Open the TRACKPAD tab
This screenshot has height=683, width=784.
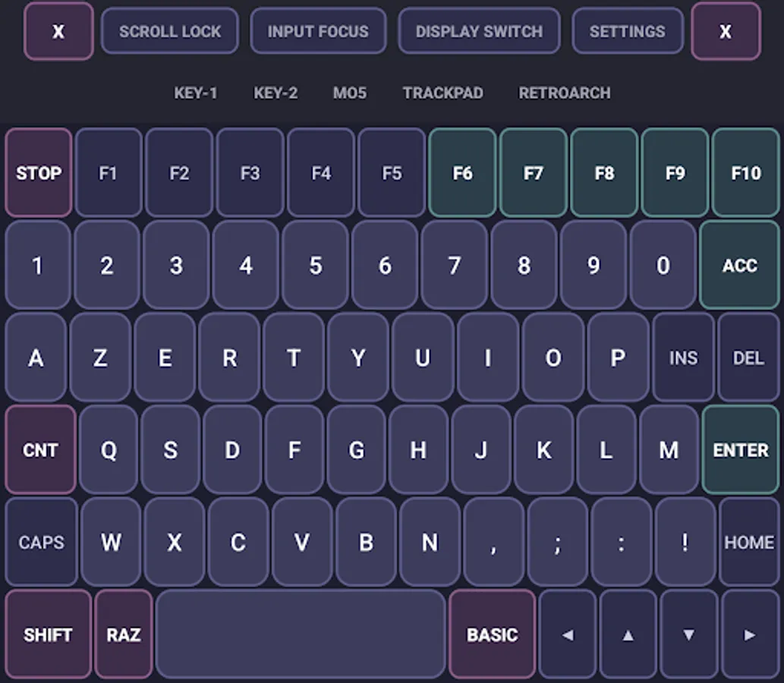pyautogui.click(x=442, y=93)
